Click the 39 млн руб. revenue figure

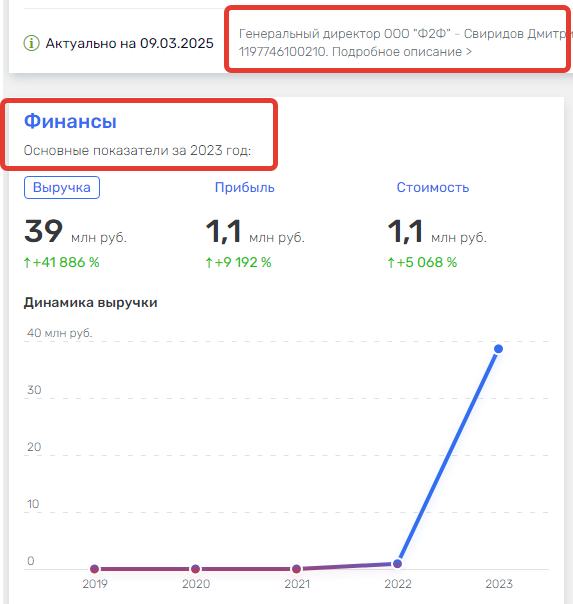75,232
